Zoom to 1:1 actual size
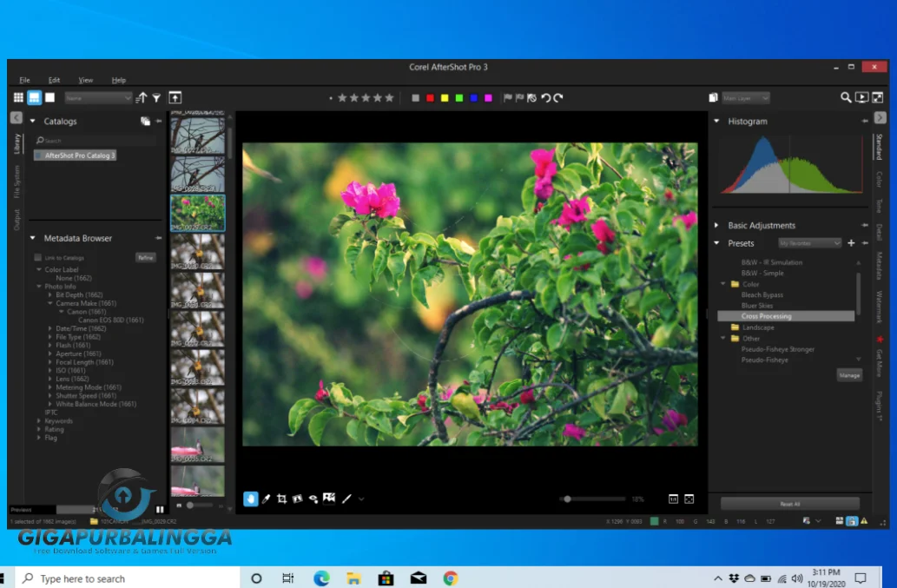This screenshot has width=897, height=588. point(673,499)
